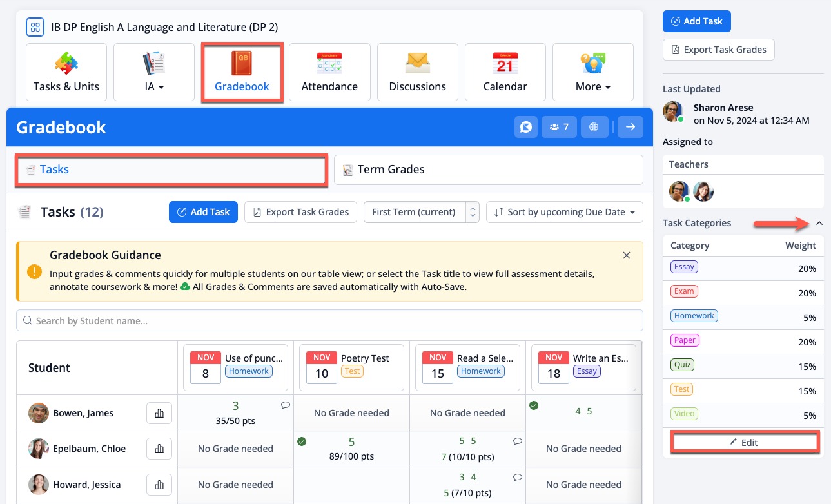This screenshot has width=831, height=504.
Task: Click green check icon in Epelbaum's 89/100 cell
Action: pos(302,441)
